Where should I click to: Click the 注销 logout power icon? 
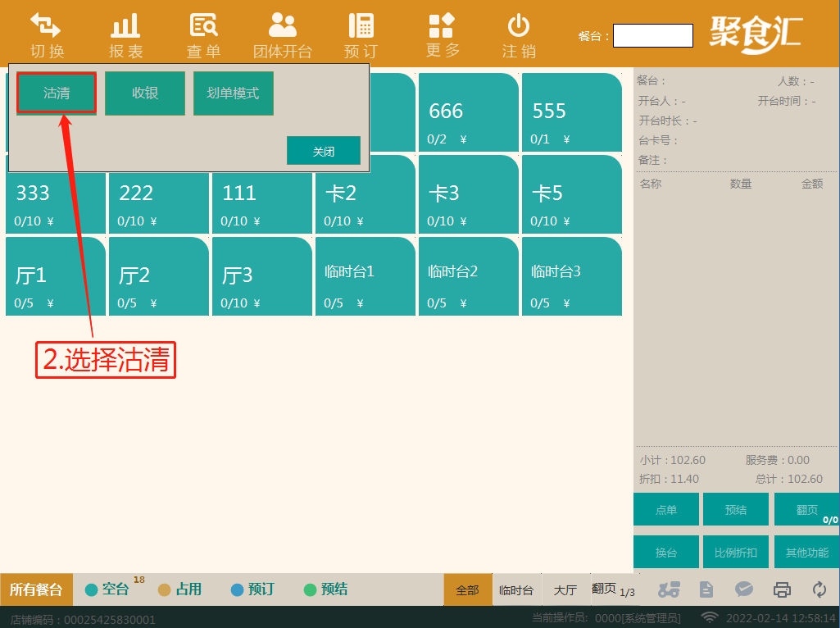click(519, 26)
